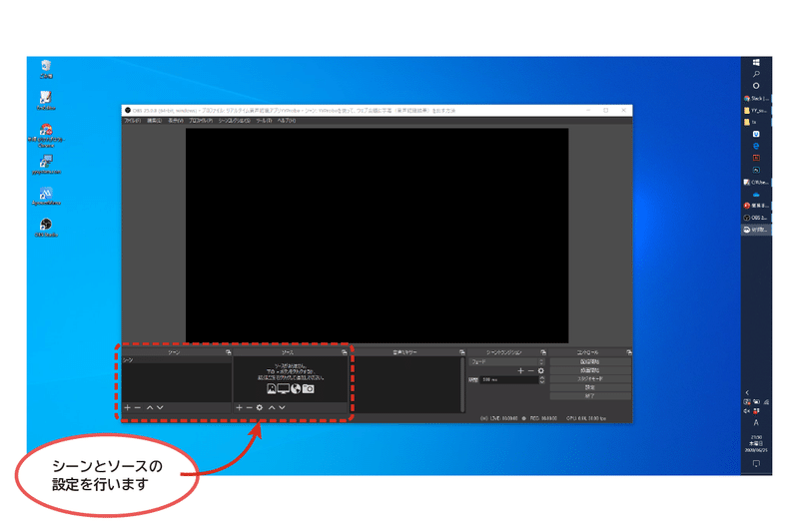799x532 pixels.
Task: Open the Profile menu in OBS
Action: [x=201, y=121]
